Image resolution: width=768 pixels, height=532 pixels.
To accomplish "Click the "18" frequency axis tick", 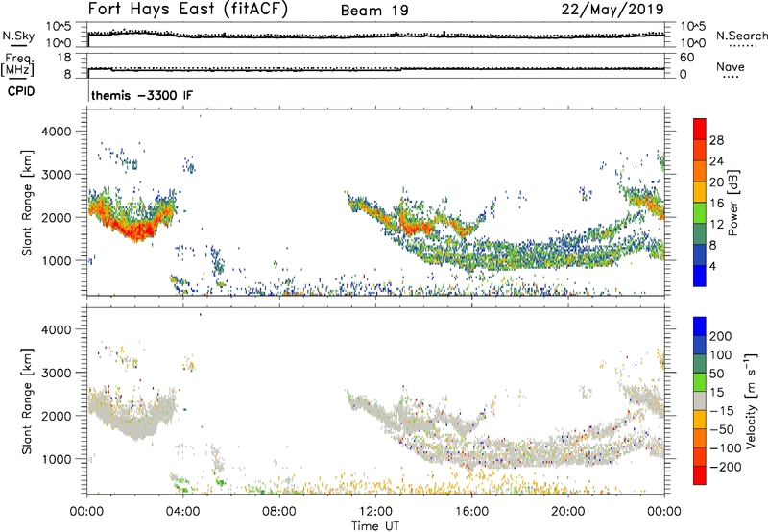I will [64, 58].
